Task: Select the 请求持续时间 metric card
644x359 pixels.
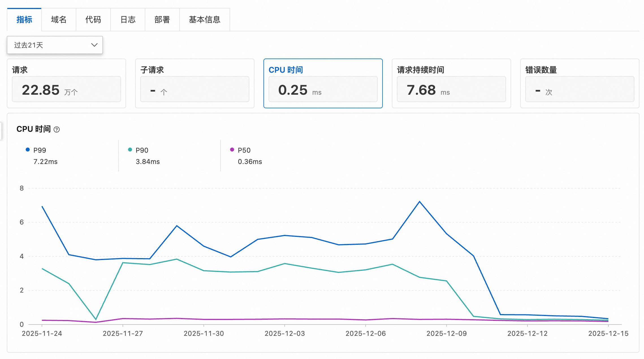Action: (x=451, y=83)
